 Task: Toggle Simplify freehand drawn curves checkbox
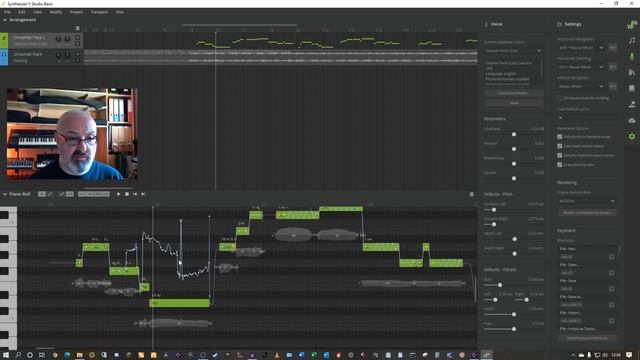[x=560, y=156]
